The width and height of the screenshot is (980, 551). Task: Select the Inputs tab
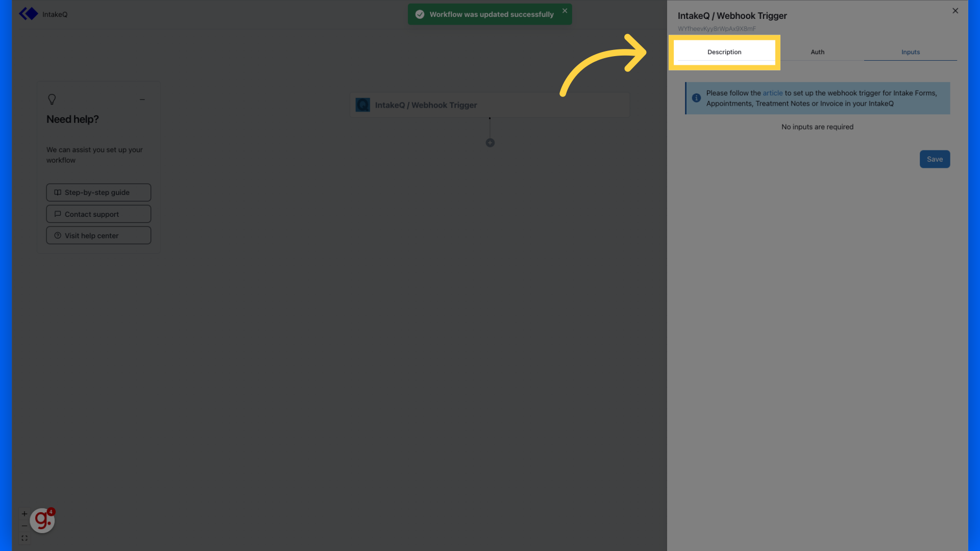point(910,52)
